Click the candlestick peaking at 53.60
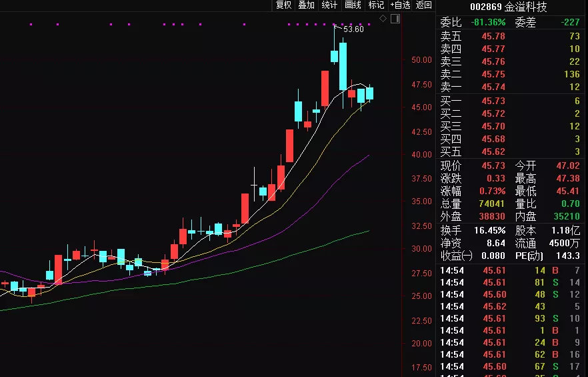588x377 pixels. [334, 55]
